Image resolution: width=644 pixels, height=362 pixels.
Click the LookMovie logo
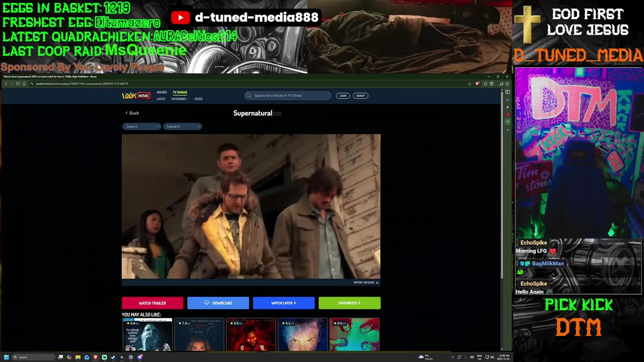pyautogui.click(x=136, y=96)
